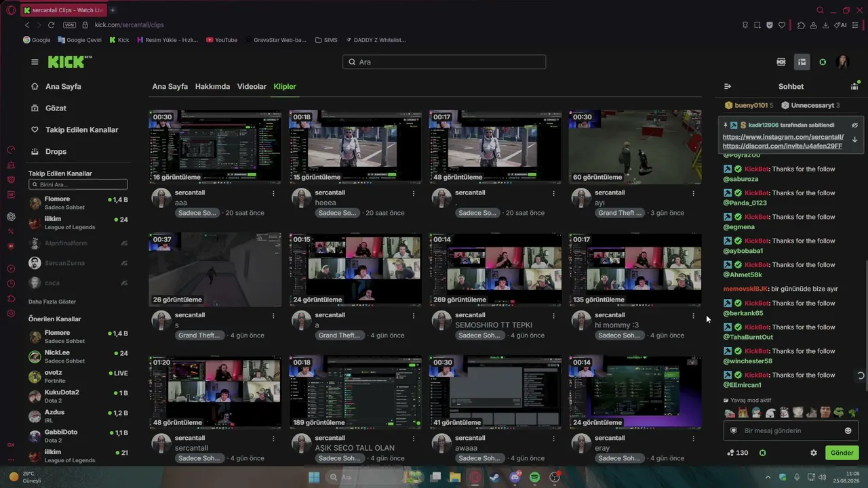
Task: Open the browser AI assistant button
Action: click(842, 25)
